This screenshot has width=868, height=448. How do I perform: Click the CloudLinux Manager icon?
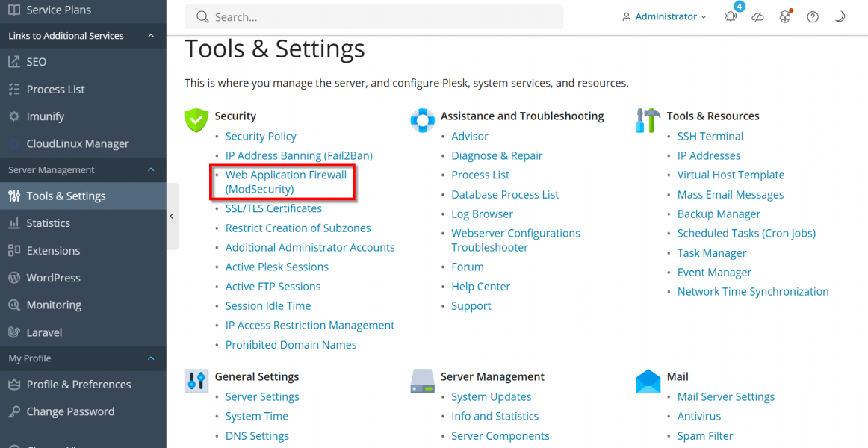click(x=14, y=144)
